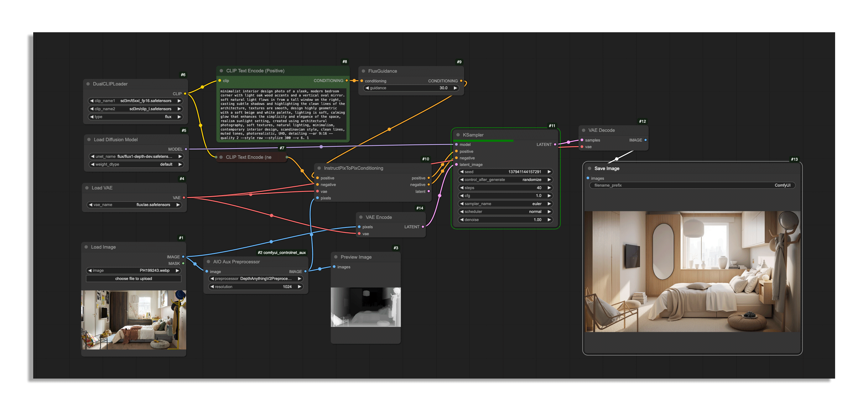The height and width of the screenshot is (408, 868).
Task: Collapse the KSampler node with its title dot
Action: coord(458,135)
